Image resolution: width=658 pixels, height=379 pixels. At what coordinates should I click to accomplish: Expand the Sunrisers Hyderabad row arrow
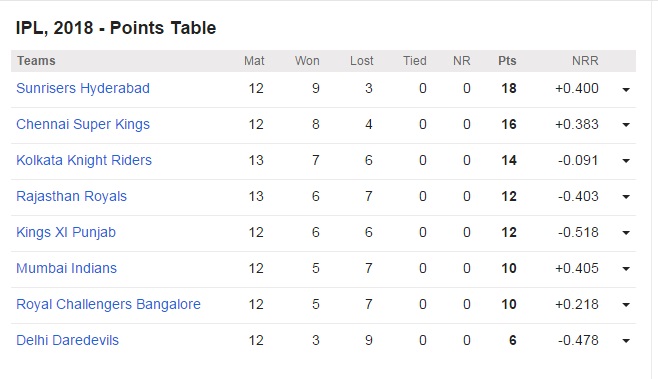[626, 89]
